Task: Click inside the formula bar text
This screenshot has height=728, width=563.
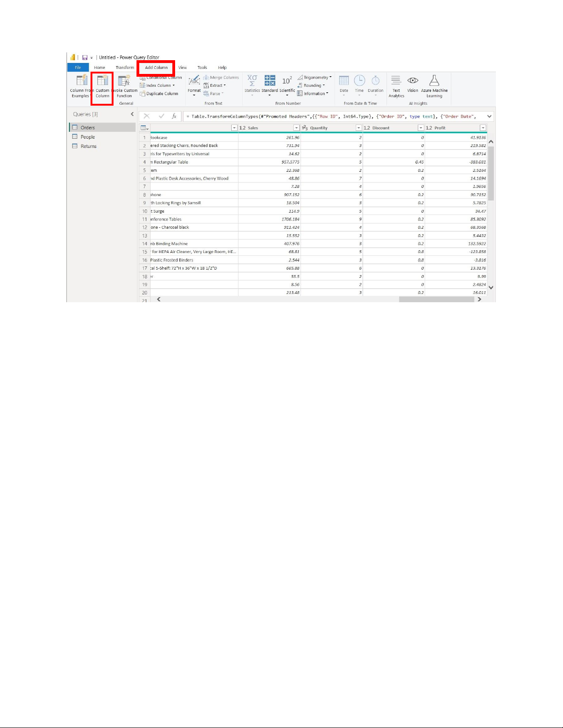Action: 331,117
